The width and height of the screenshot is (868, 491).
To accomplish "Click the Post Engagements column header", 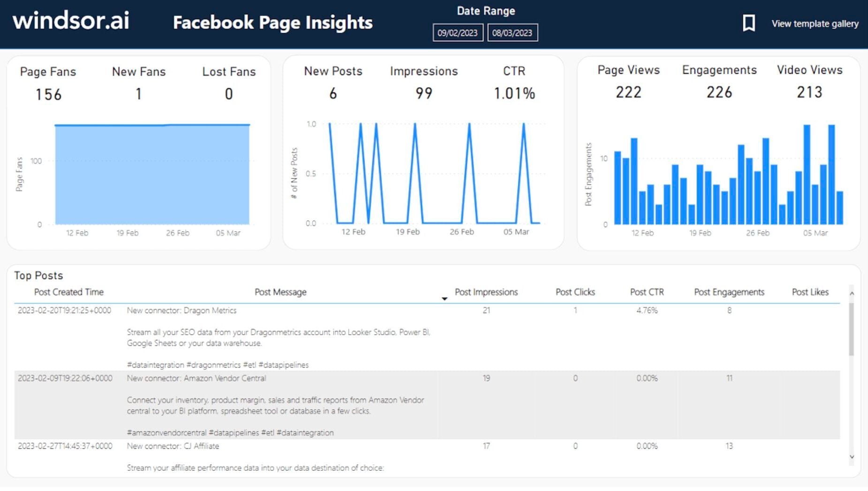I will click(x=728, y=292).
